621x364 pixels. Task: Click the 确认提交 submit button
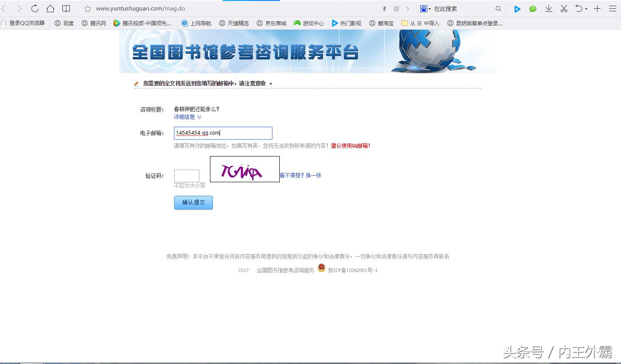pyautogui.click(x=193, y=202)
